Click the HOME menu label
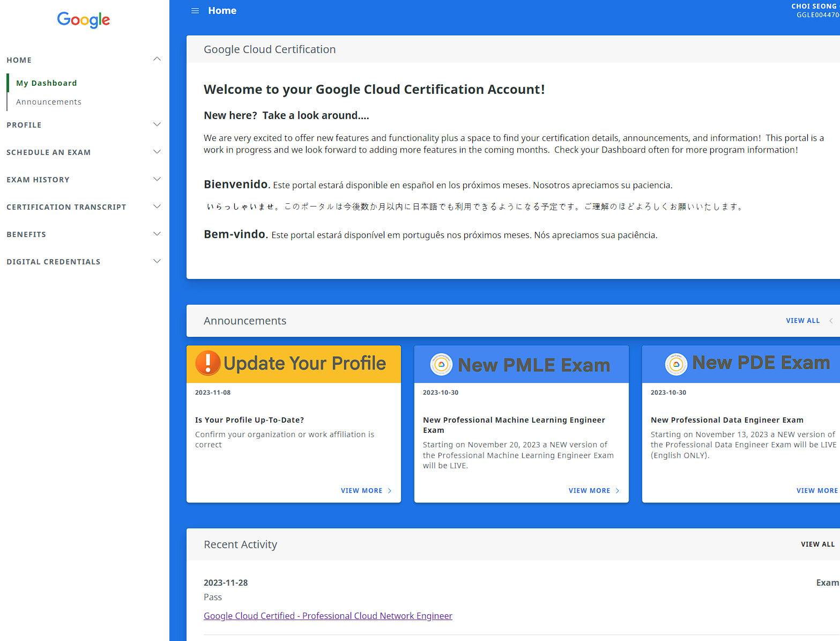The height and width of the screenshot is (641, 840). (x=19, y=60)
